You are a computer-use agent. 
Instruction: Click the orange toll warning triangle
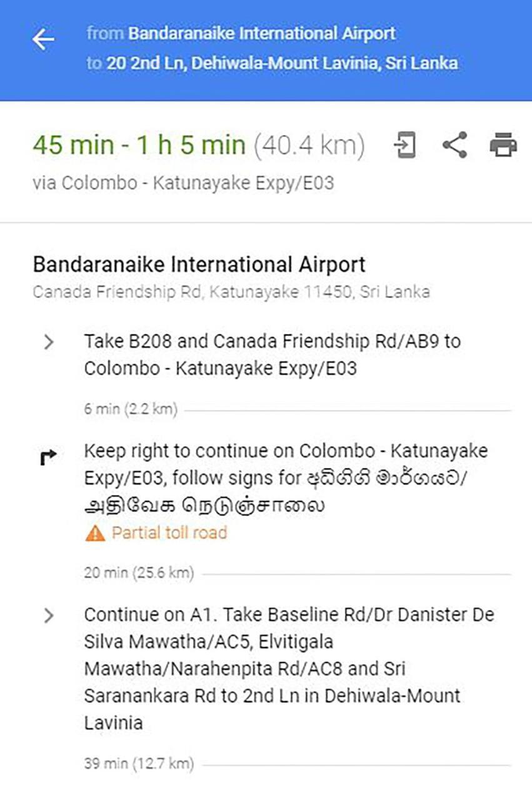point(94,533)
